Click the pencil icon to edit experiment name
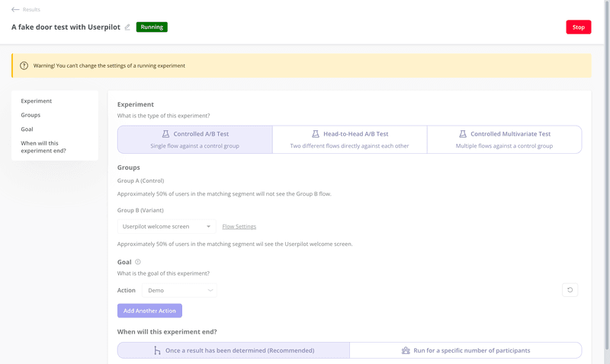Screen dimensions: 610x364 tap(127, 27)
